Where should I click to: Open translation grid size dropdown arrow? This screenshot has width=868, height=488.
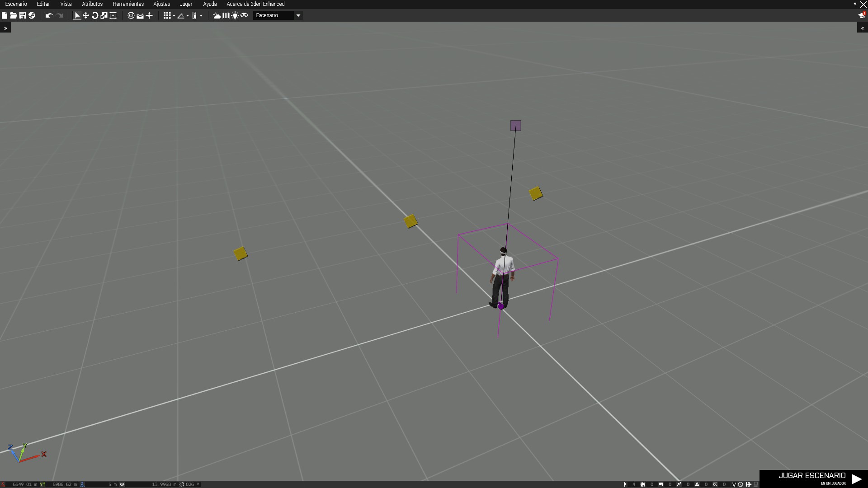pyautogui.click(x=174, y=16)
